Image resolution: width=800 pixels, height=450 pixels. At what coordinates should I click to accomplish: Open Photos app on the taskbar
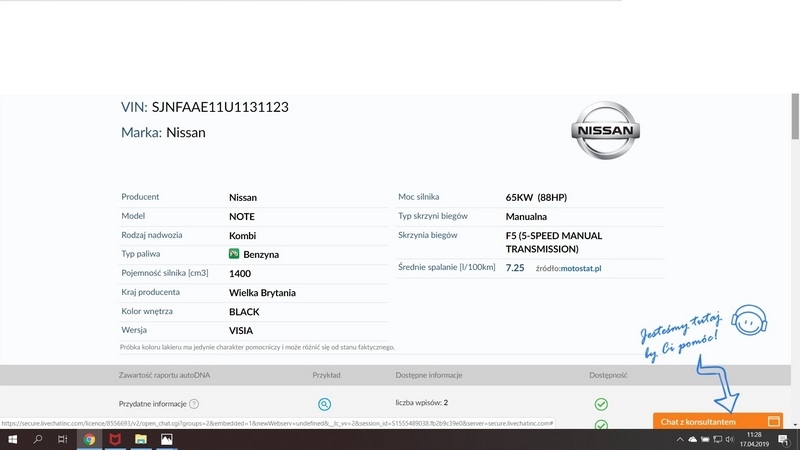pyautogui.click(x=167, y=439)
